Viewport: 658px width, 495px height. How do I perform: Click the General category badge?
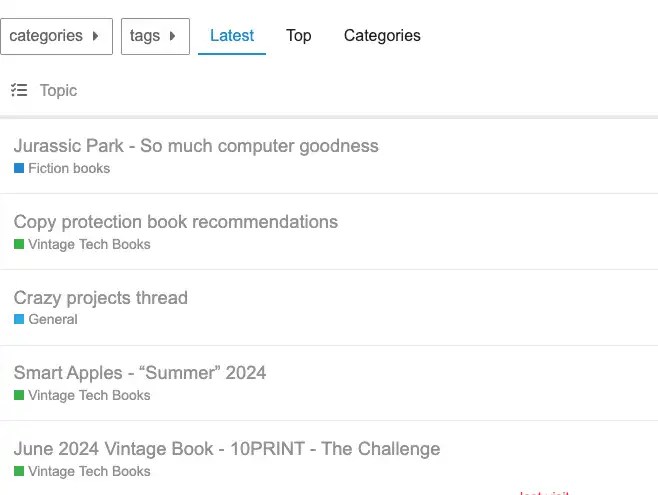point(53,319)
